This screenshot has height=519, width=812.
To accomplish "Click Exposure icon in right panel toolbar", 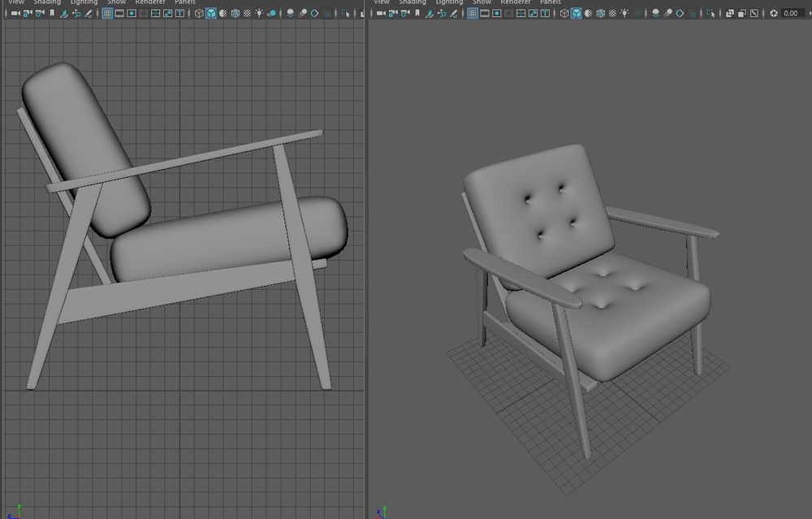I will coord(774,14).
